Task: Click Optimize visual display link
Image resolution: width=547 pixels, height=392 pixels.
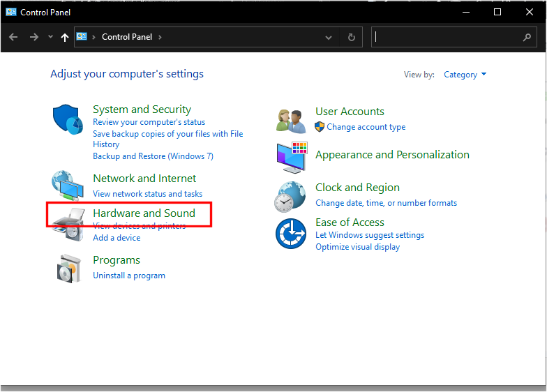Action: point(357,247)
